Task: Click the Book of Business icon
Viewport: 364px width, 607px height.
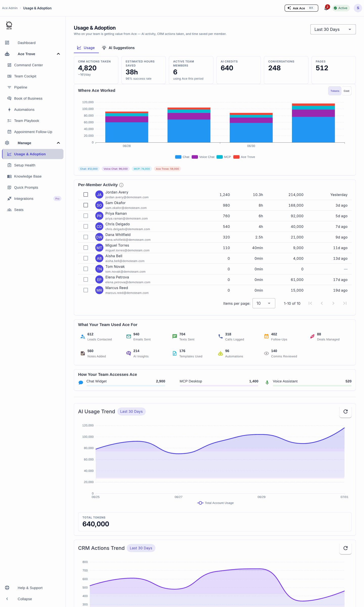Action: pos(9,98)
